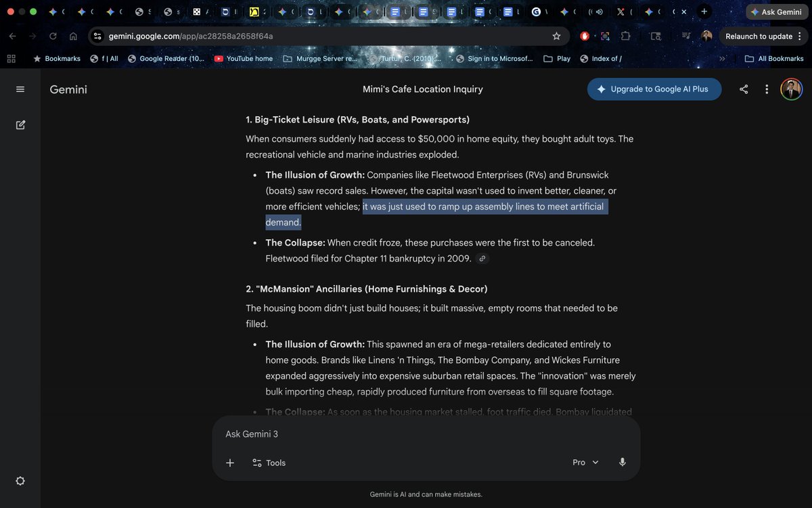812x508 pixels.
Task: Open the Sign in to Microsoft bookmark
Action: coord(495,59)
